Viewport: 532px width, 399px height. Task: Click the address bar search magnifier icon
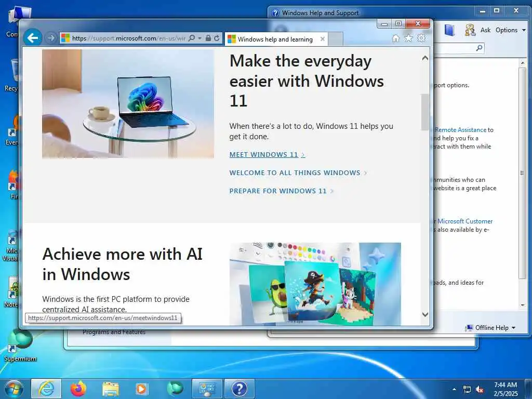point(192,38)
